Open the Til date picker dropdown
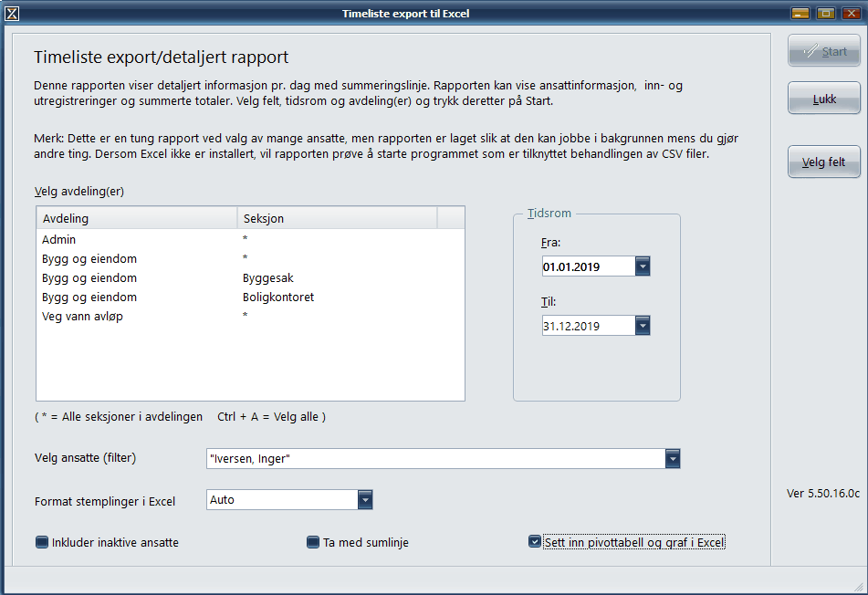The width and height of the screenshot is (868, 595). 643,326
